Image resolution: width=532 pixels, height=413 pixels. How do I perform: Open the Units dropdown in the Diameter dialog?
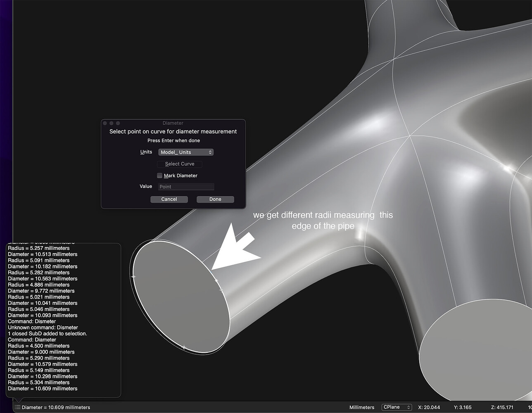185,152
